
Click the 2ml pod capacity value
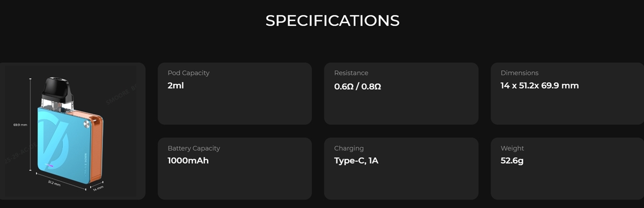(175, 85)
